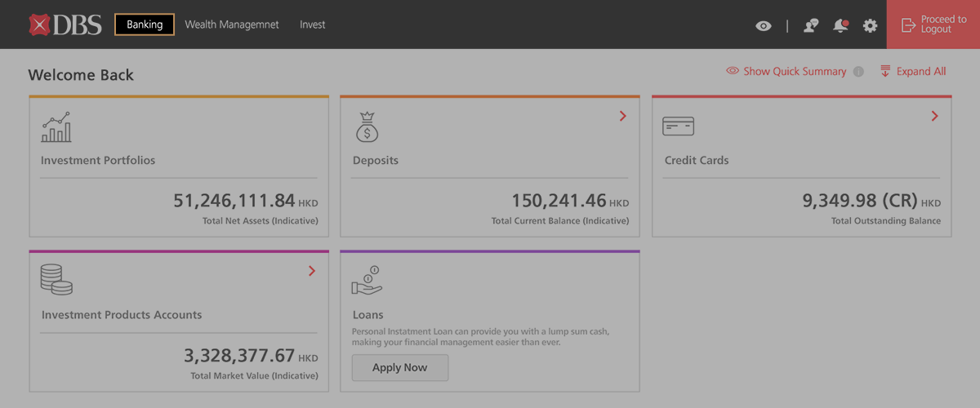The image size is (980, 408).
Task: Click the Investment Portfolios chart icon
Action: [56, 127]
